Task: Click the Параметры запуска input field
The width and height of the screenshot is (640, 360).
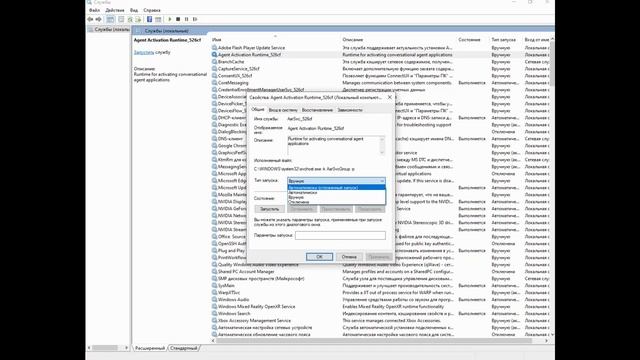Action: (x=340, y=235)
